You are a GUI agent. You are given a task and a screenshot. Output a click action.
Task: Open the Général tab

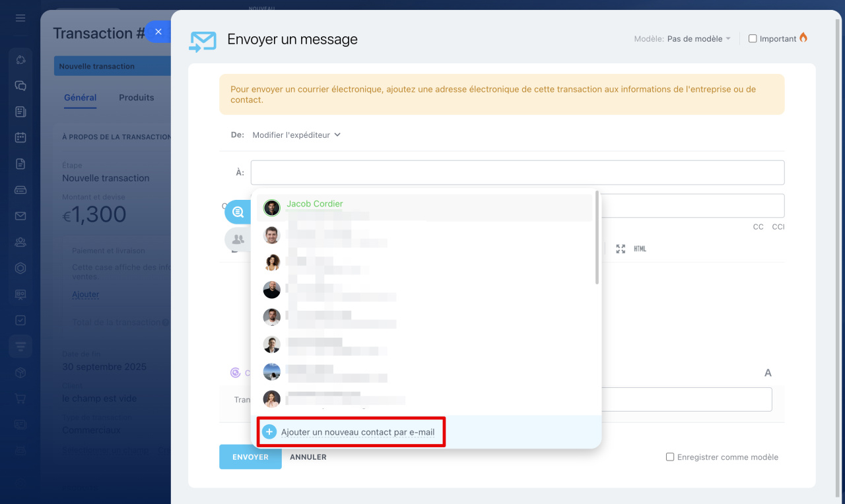click(x=80, y=98)
